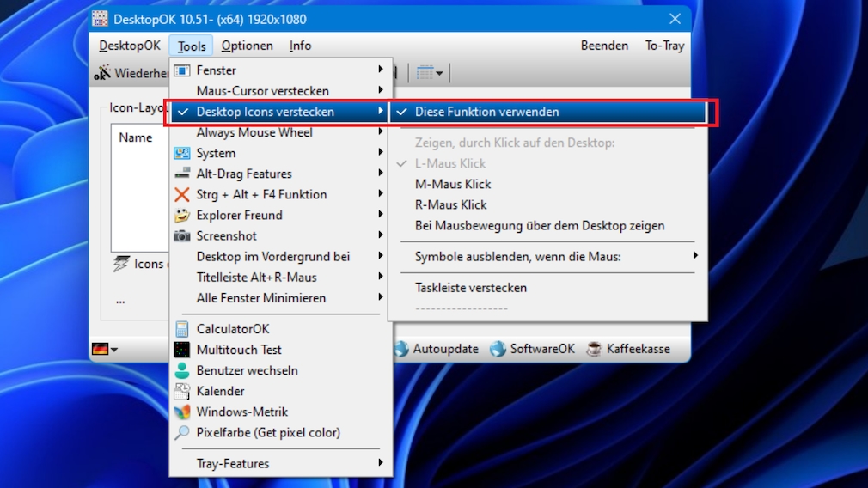Click the To-Tray button
Screen dimensions: 868x488
point(664,46)
